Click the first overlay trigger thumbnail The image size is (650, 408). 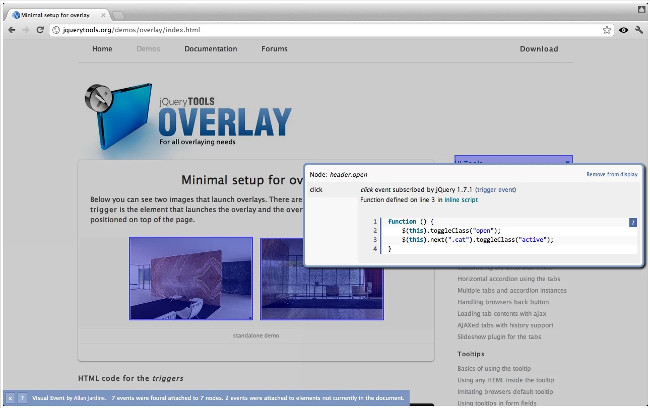pos(191,278)
